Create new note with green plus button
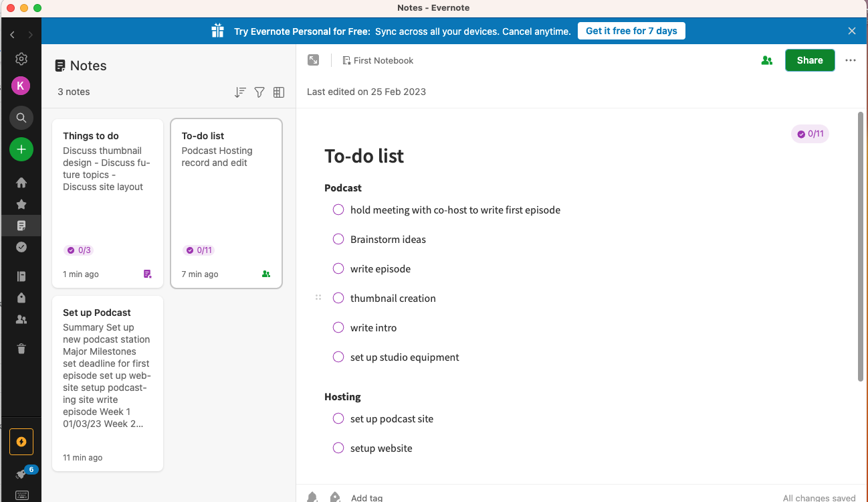868x502 pixels. point(21,149)
